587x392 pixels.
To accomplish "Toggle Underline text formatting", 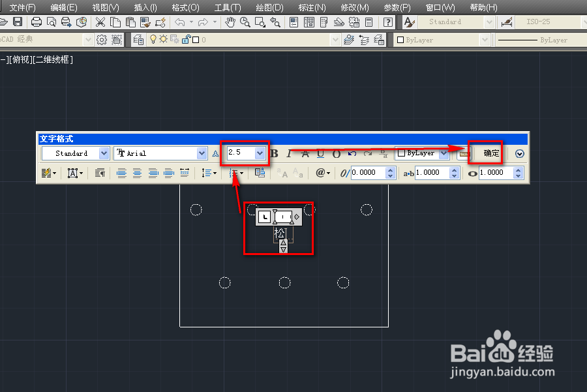I will tap(320, 153).
